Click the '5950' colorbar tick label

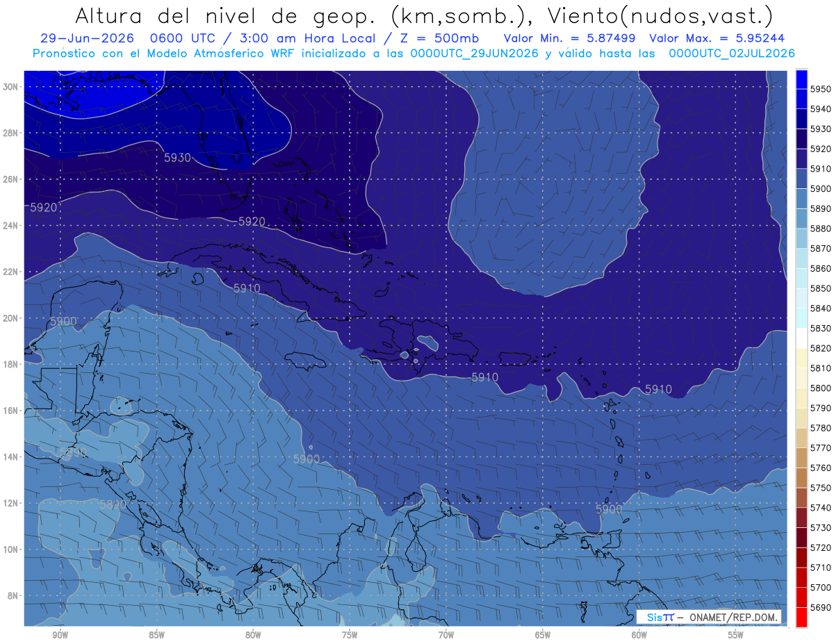pyautogui.click(x=821, y=89)
